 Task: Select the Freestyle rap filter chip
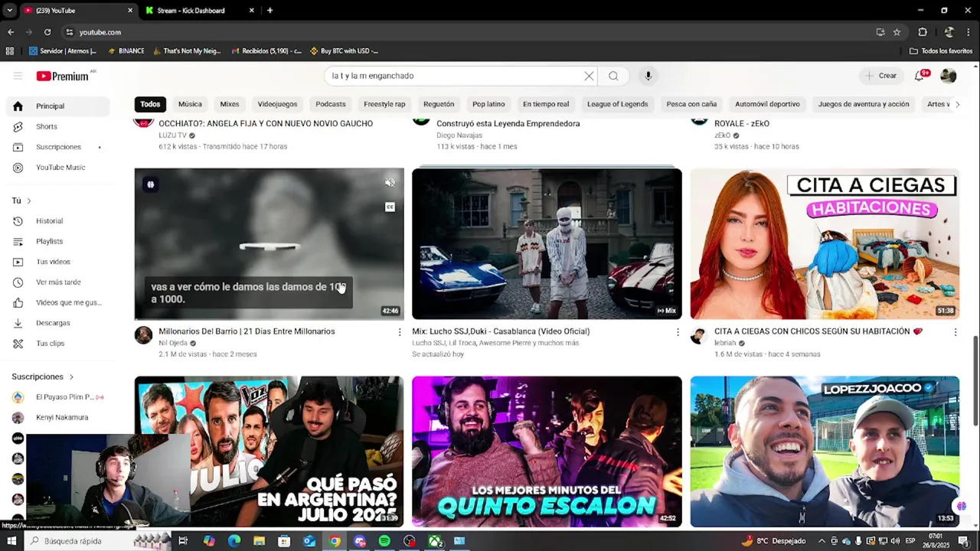tap(384, 104)
